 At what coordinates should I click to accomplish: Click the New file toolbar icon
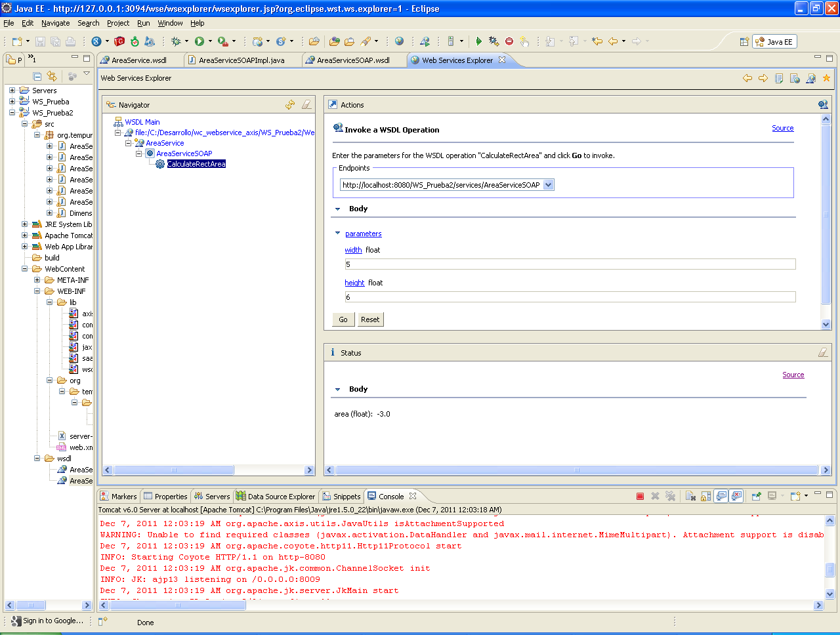pyautogui.click(x=16, y=41)
